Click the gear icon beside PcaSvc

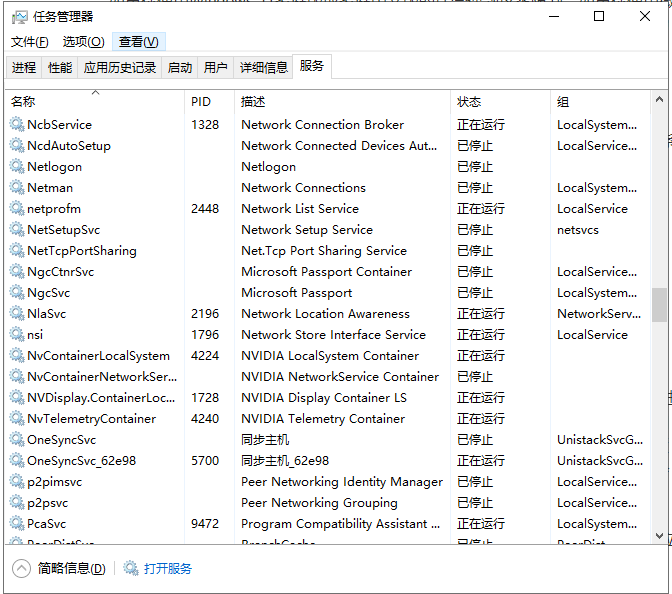(17, 524)
